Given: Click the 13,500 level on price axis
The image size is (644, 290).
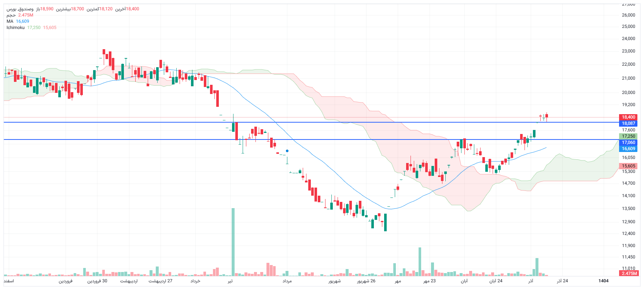Looking at the screenshot, I should pos(628,209).
